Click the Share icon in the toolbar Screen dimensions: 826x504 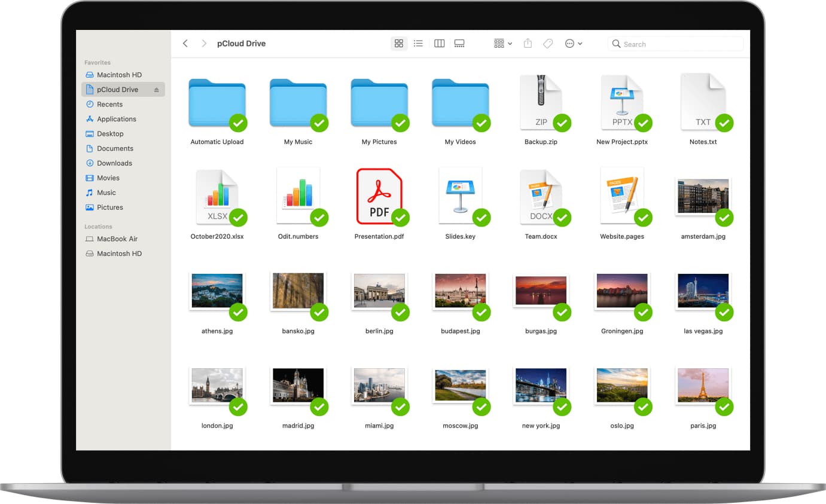click(x=528, y=43)
